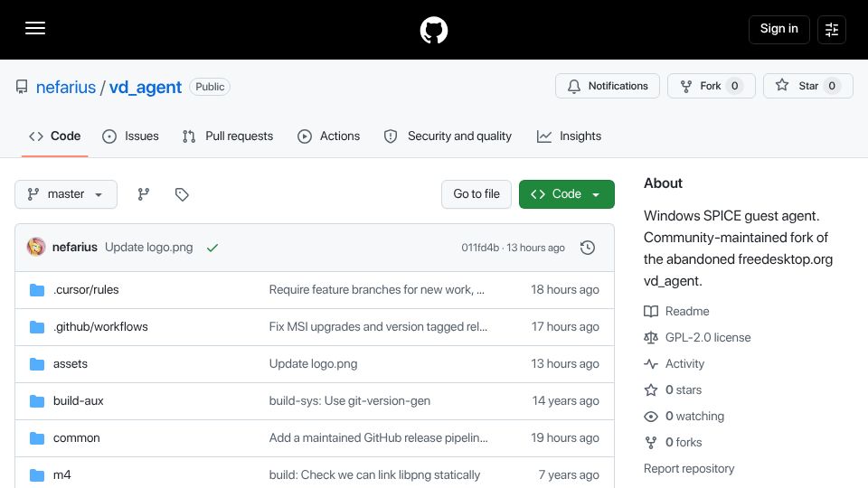
Task: Open the common folder
Action: [x=76, y=438]
